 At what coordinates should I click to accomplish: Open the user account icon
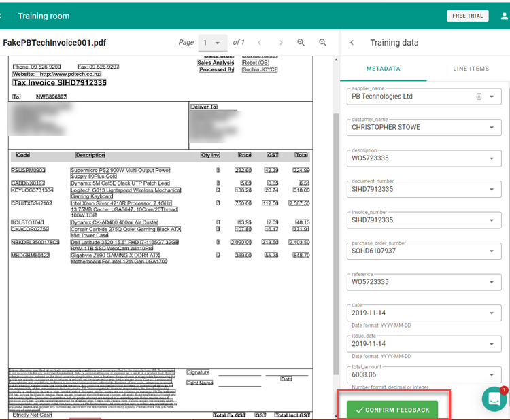[504, 16]
